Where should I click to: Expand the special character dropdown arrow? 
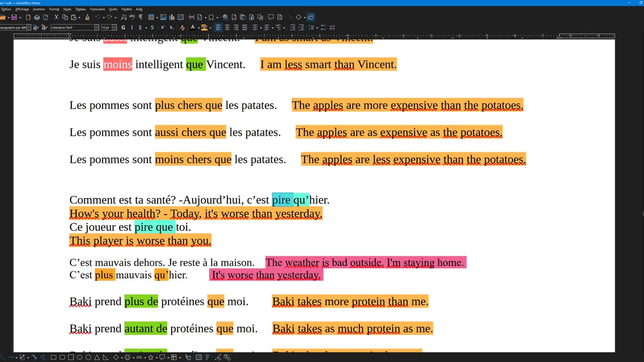(x=217, y=17)
